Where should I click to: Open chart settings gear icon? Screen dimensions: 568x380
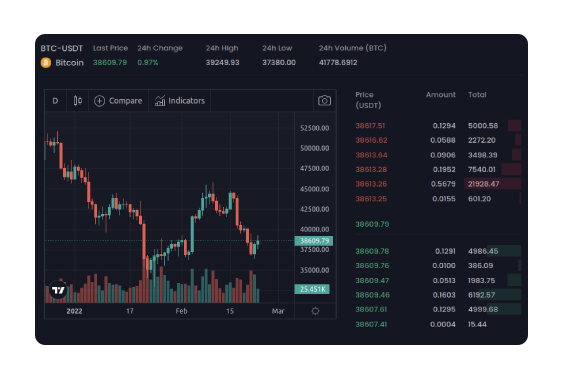point(315,311)
